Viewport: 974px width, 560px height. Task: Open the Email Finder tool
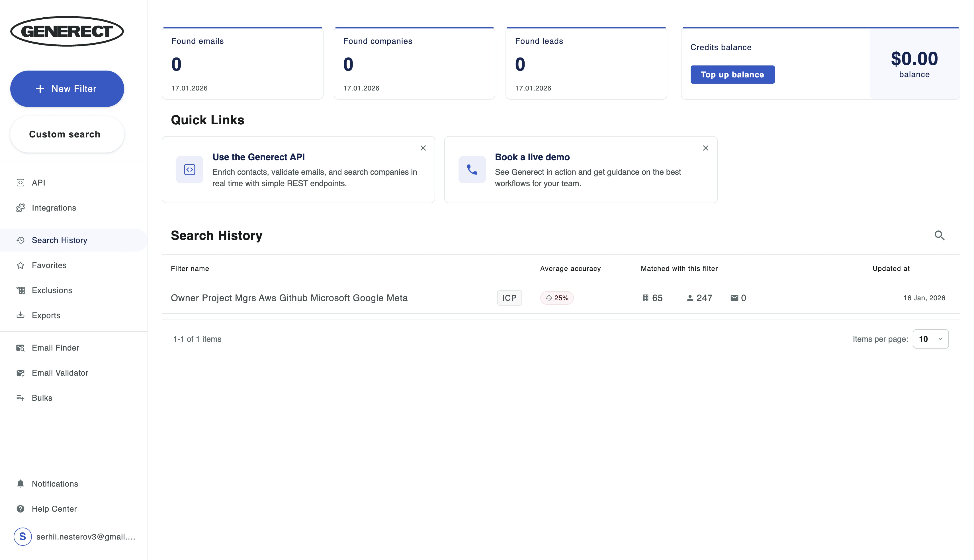point(56,347)
